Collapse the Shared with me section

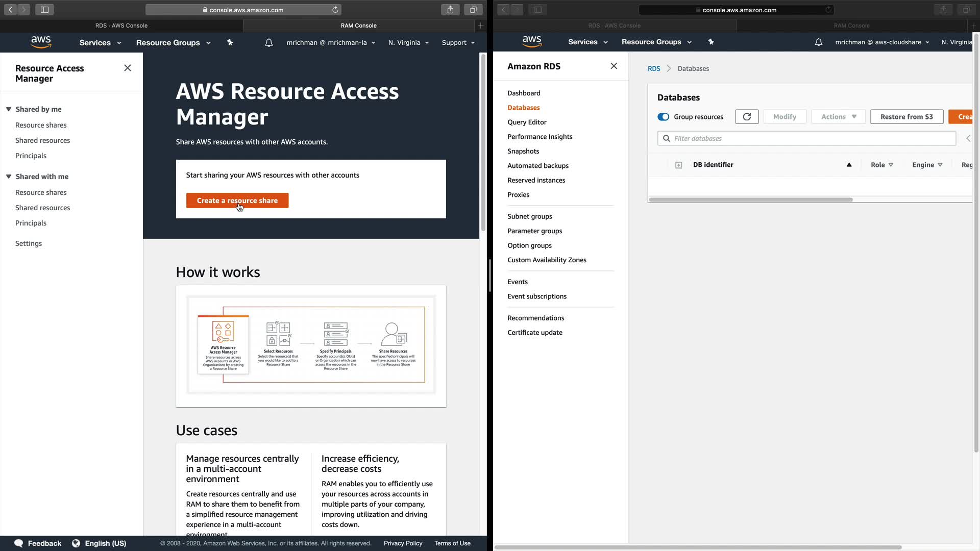click(9, 177)
